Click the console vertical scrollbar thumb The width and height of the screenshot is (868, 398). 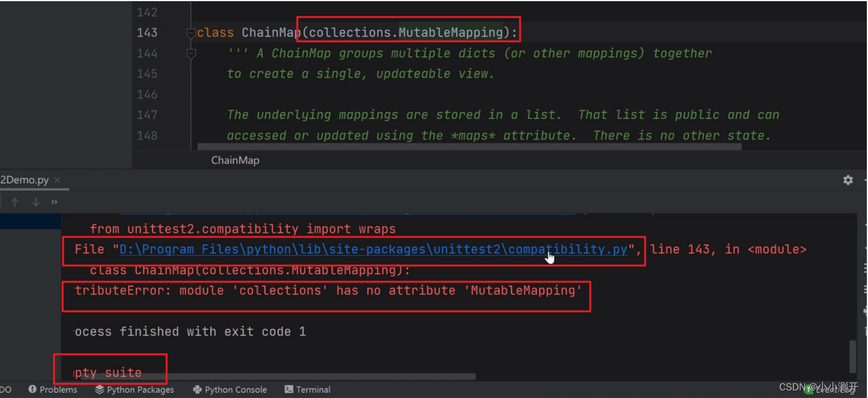click(x=852, y=357)
